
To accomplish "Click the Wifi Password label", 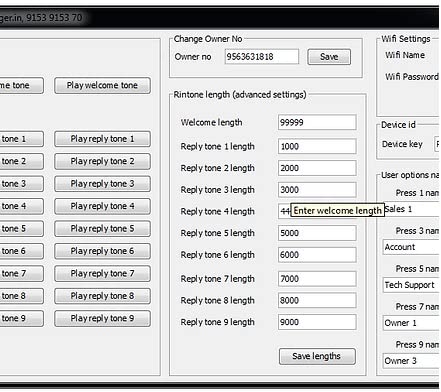I will (412, 77).
